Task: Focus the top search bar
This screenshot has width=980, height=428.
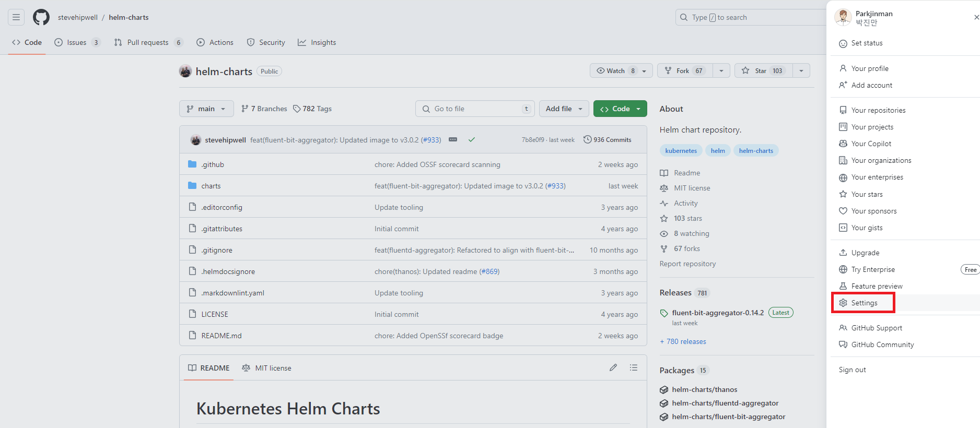Action: [750, 17]
